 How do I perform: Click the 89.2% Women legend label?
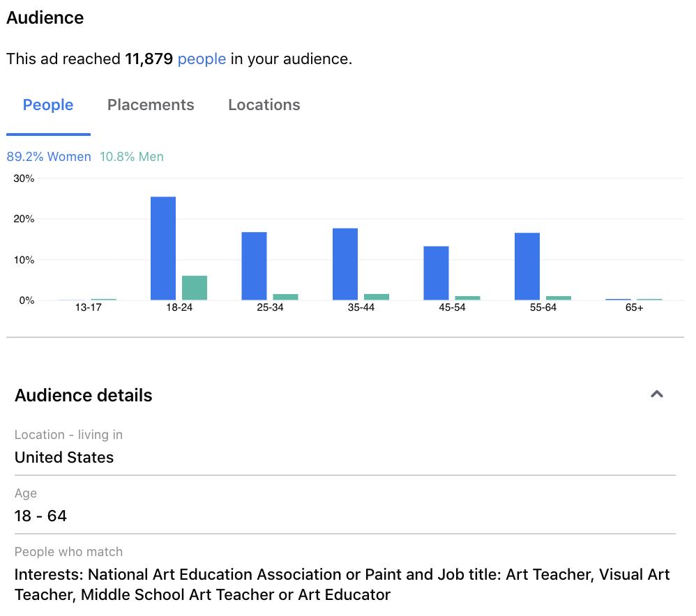click(x=48, y=157)
